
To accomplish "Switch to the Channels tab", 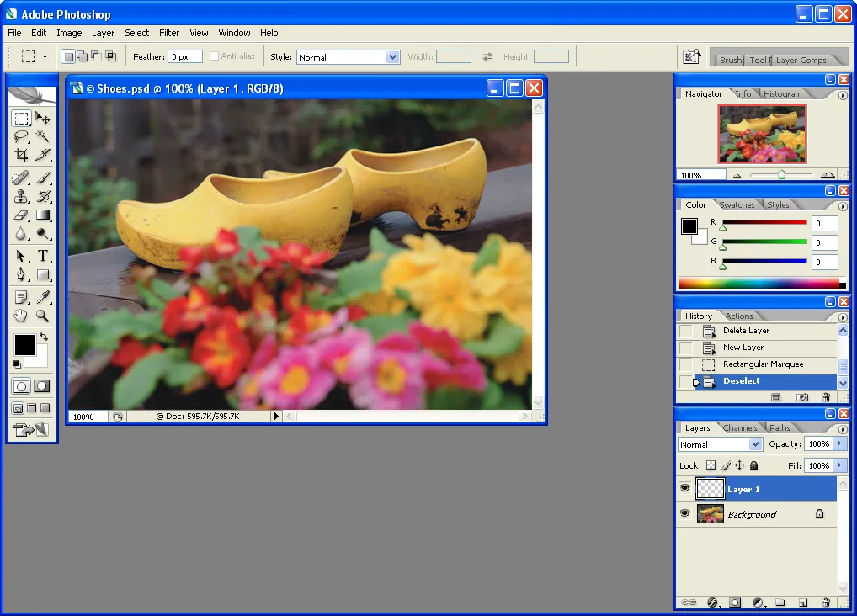I will tap(740, 428).
